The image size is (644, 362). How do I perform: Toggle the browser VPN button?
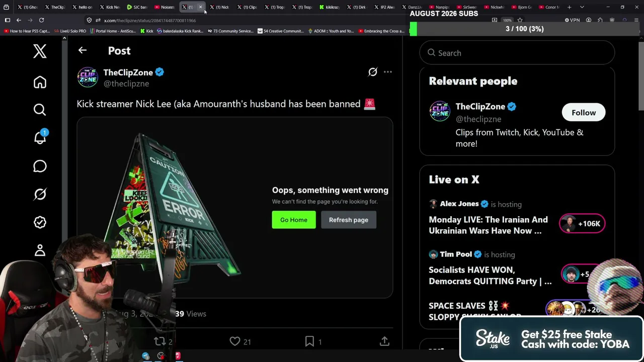tap(572, 20)
